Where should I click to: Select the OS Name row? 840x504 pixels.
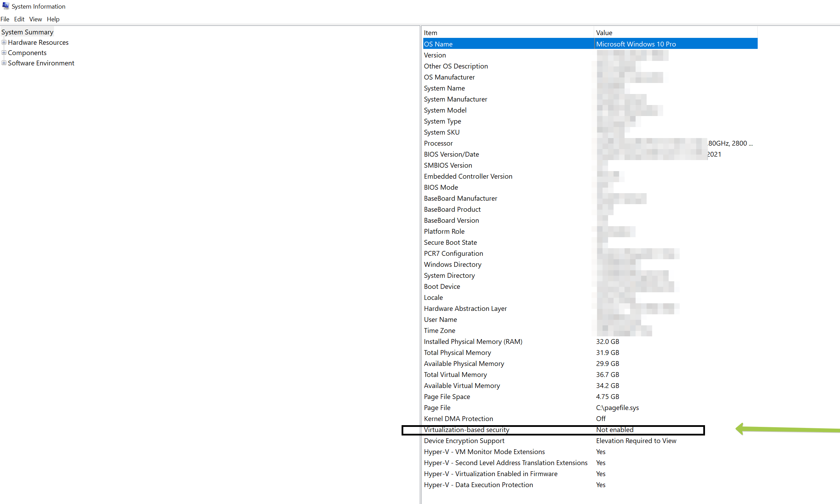(438, 44)
